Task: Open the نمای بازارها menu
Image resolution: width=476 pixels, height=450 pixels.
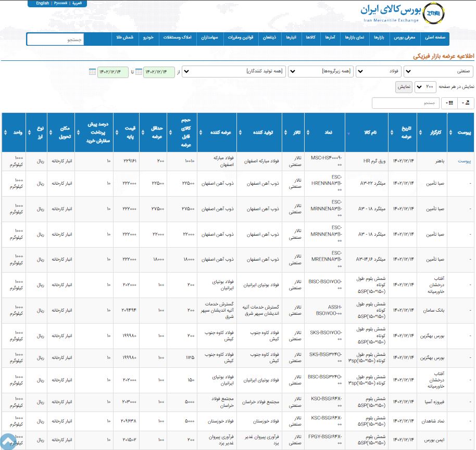Action: pos(354,37)
